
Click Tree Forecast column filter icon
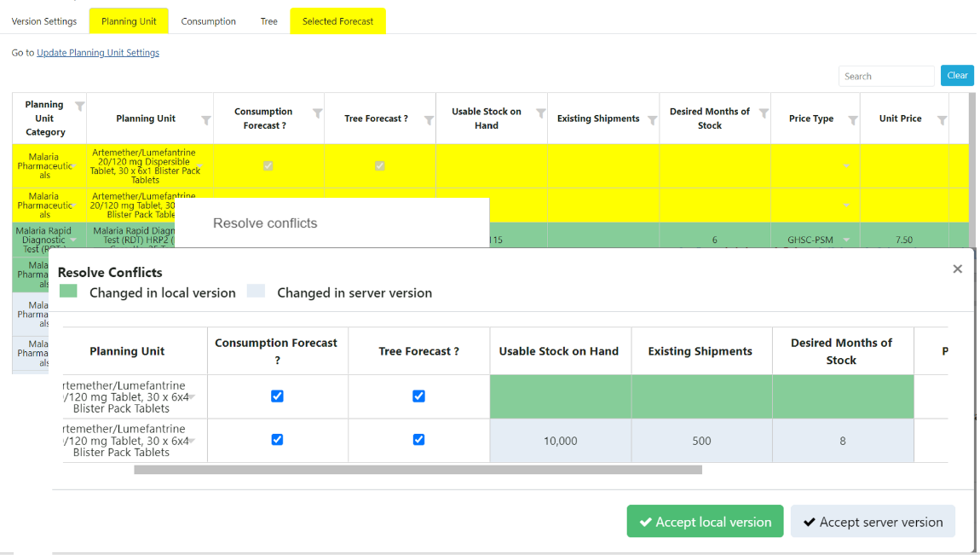click(x=429, y=120)
